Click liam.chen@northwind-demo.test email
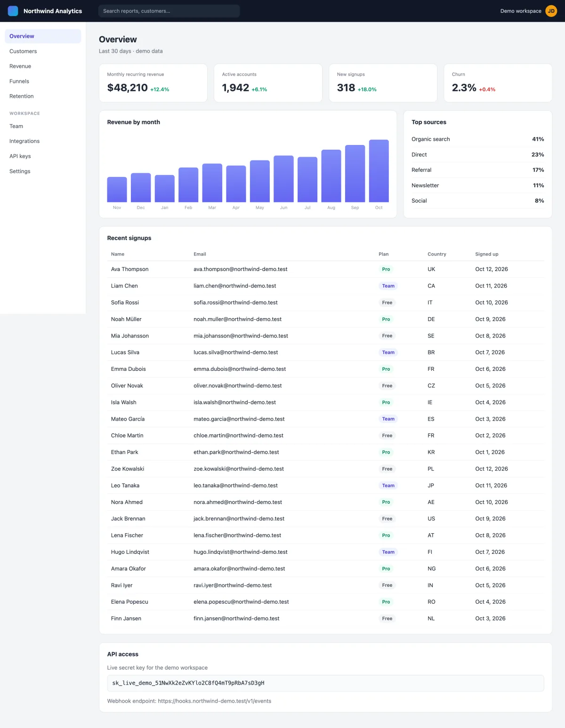 tap(235, 286)
